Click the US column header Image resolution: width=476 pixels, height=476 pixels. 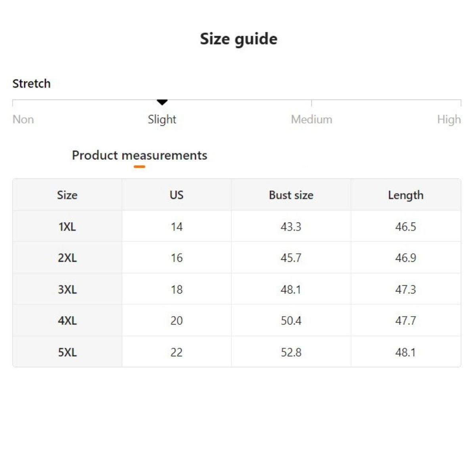[177, 195]
